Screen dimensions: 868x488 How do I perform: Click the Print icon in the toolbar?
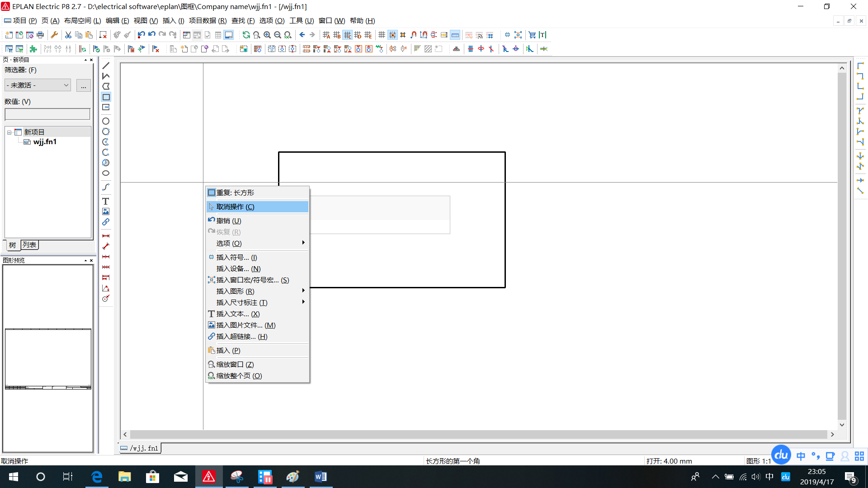click(40, 35)
